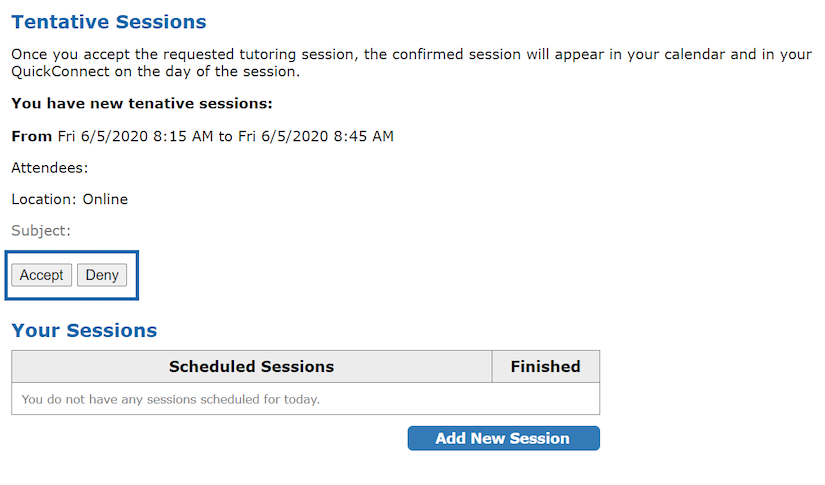
Task: Click the 'You have new tenative sessions' text
Action: click(141, 103)
